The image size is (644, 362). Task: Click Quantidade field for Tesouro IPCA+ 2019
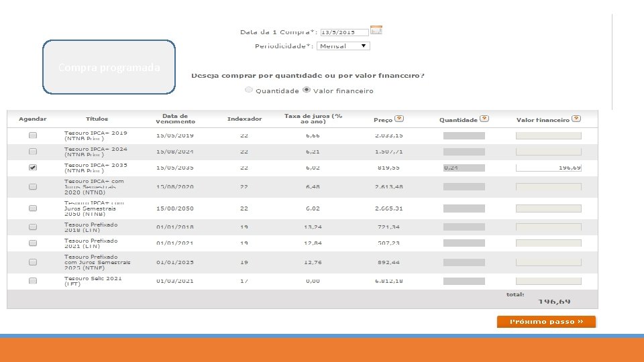coord(464,136)
